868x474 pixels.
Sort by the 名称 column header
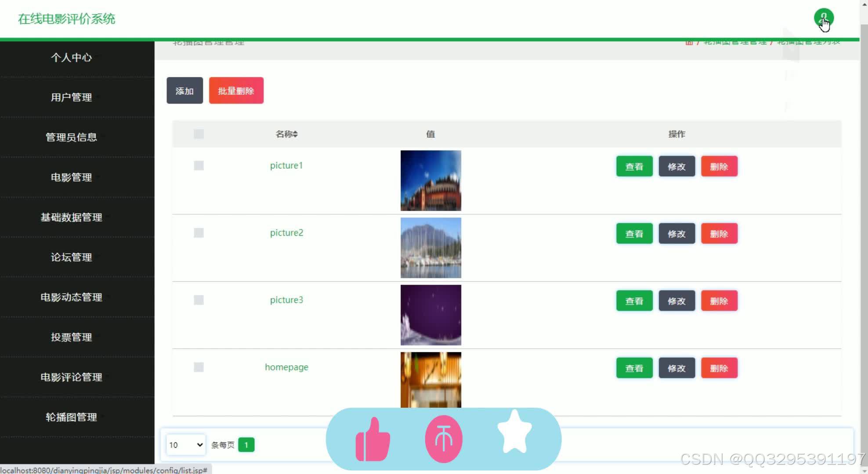tap(286, 134)
